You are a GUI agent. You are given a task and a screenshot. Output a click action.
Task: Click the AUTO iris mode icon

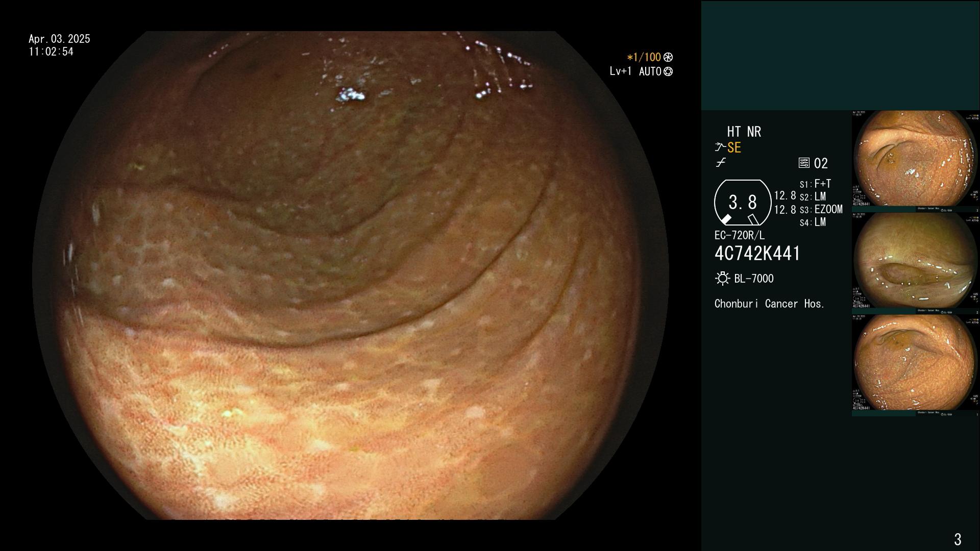tap(668, 72)
